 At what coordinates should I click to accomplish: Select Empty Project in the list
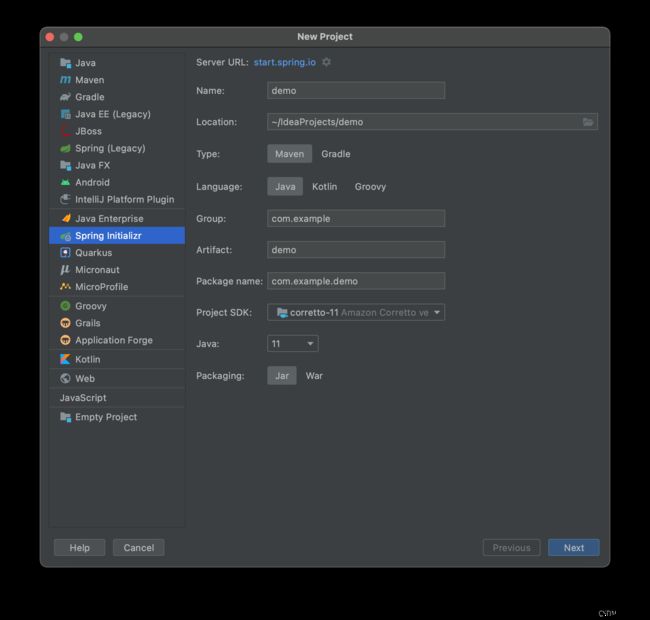(117, 417)
